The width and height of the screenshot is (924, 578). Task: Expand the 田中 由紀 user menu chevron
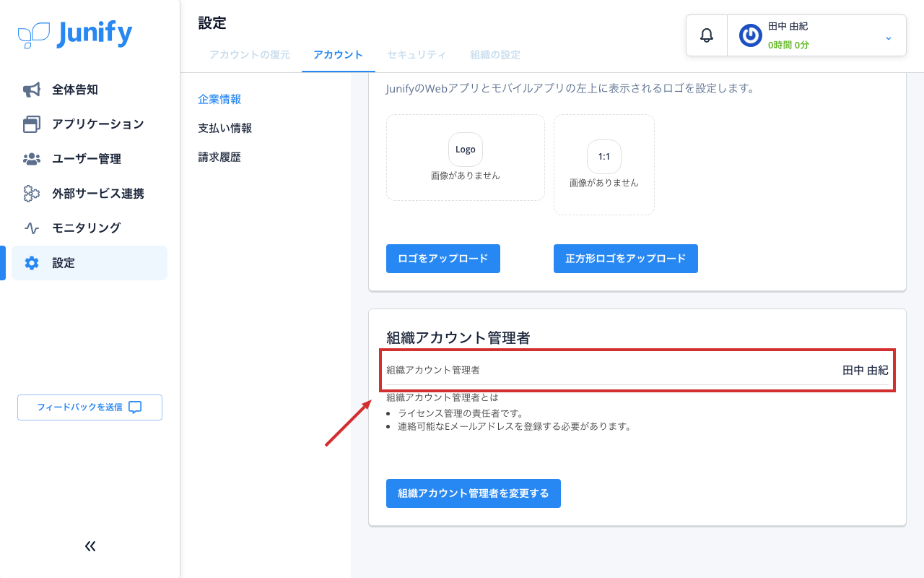[889, 38]
